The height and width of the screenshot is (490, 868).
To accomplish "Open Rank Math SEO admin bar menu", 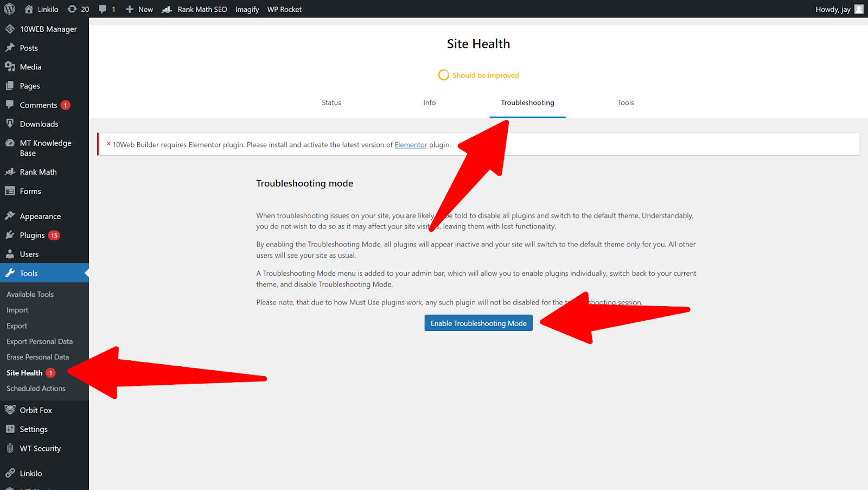I will [x=194, y=9].
